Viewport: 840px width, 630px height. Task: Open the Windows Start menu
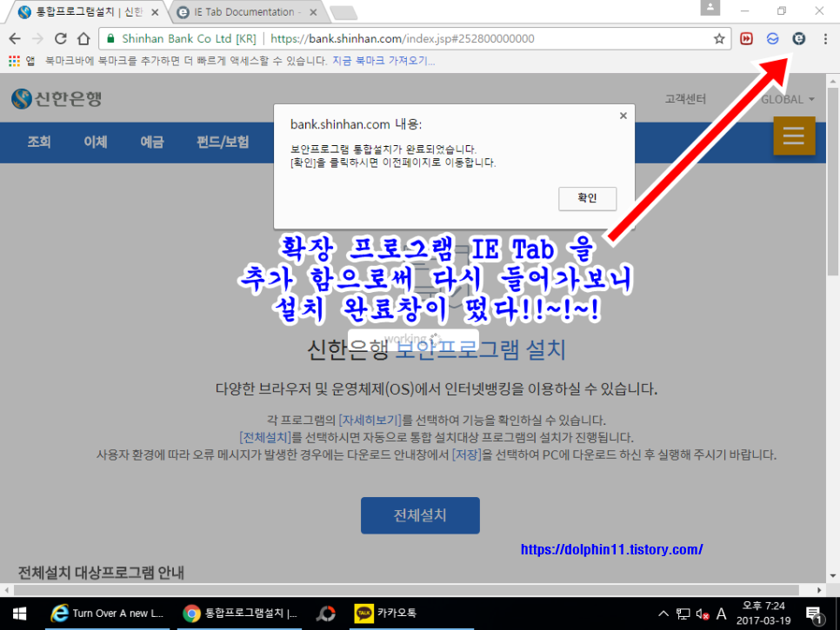coord(19,613)
